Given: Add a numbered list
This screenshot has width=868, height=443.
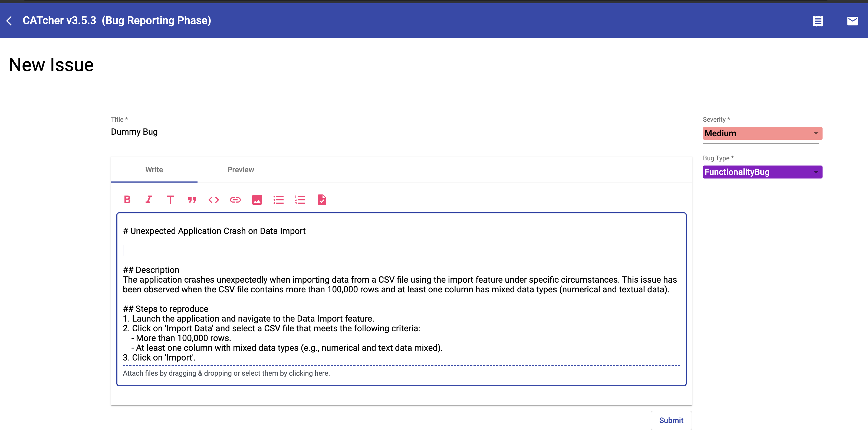Looking at the screenshot, I should [300, 200].
